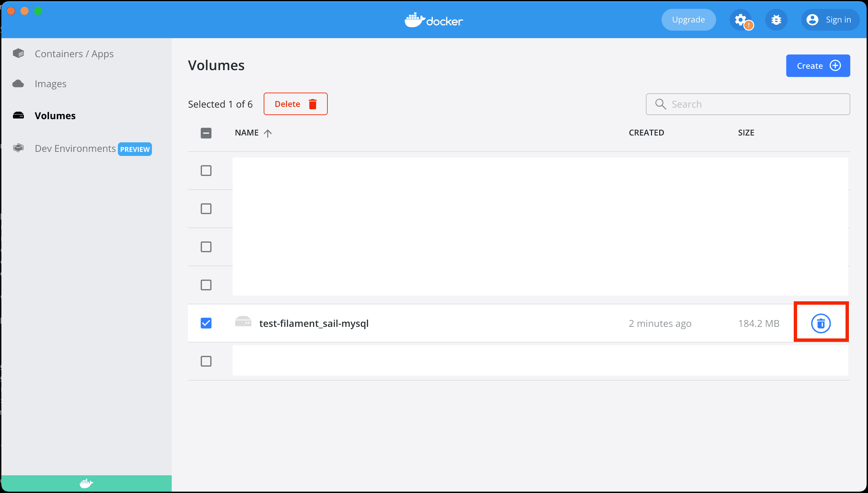Uncheck test-filament_sail-mysql checkbox

click(x=206, y=323)
